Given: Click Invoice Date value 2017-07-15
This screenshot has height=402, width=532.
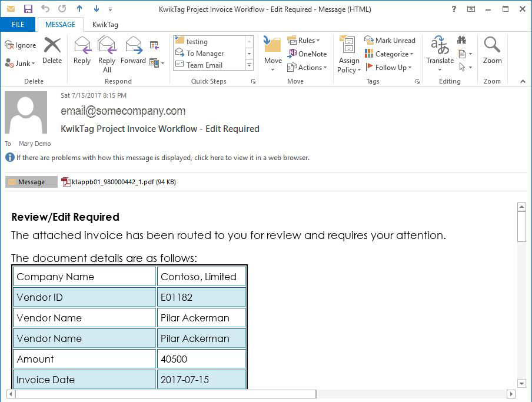Looking at the screenshot, I should (x=201, y=379).
